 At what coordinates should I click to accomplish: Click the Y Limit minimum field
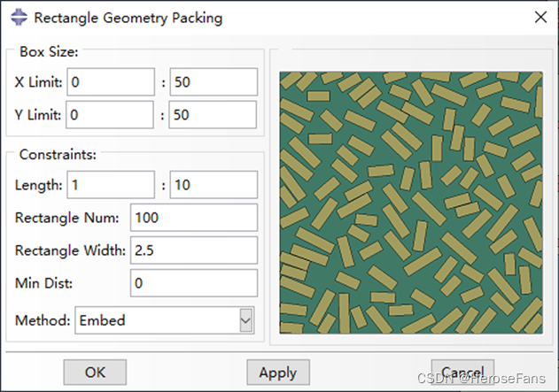pyautogui.click(x=110, y=115)
